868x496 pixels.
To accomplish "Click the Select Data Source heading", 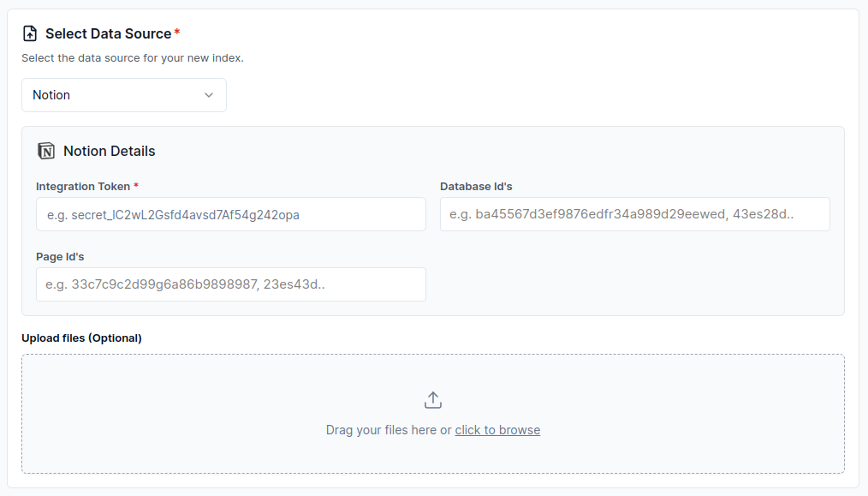I will (109, 33).
